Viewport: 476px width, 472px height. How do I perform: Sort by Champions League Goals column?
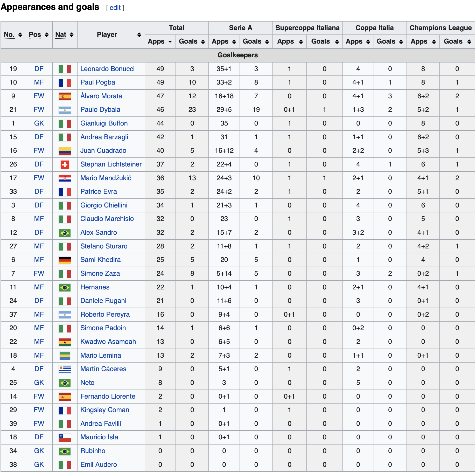(457, 41)
